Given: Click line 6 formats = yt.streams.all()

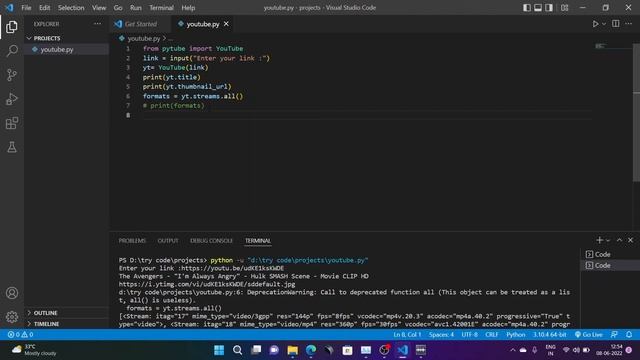Looking at the screenshot, I should (193, 96).
